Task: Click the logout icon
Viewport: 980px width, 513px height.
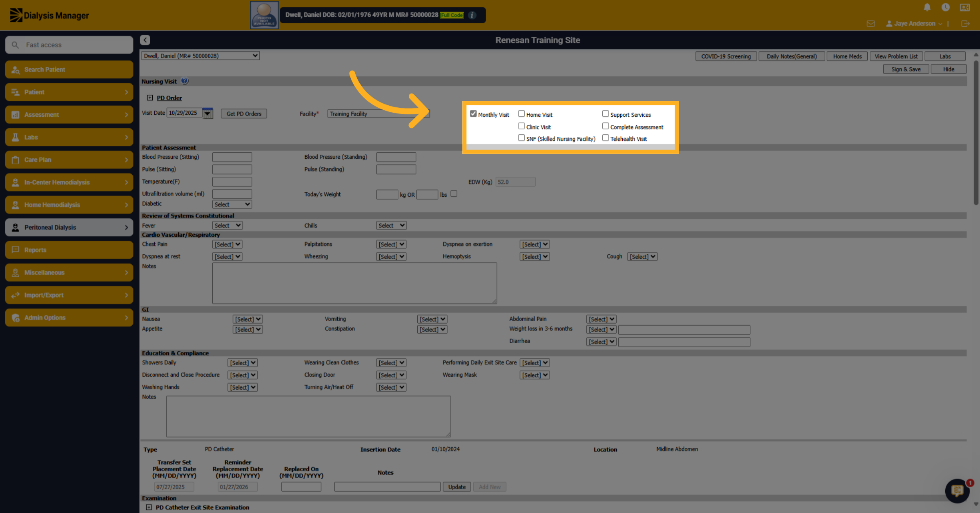Action: point(965,24)
